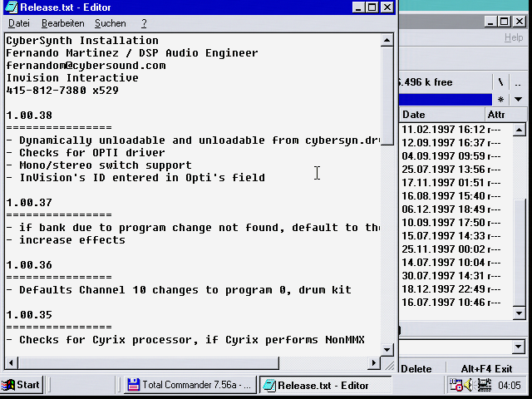Sort file list by Attr column
The width and height of the screenshot is (532, 399).
click(497, 115)
